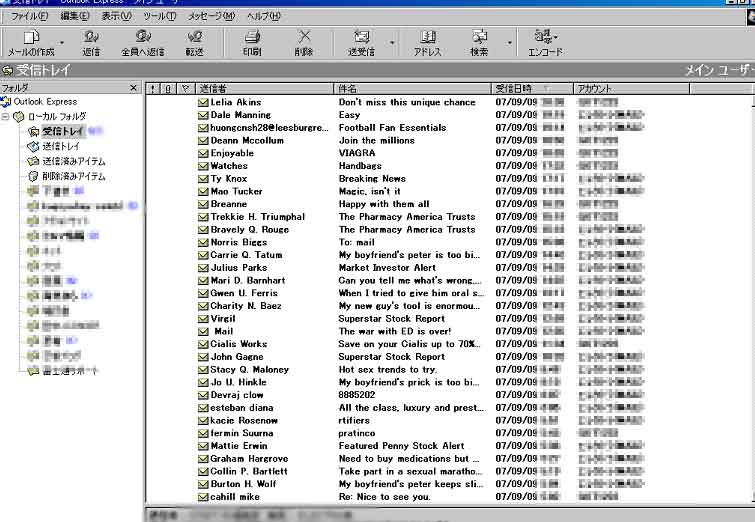Open the dropdown arrow next to 検索
755x522 pixels.
coord(509,43)
